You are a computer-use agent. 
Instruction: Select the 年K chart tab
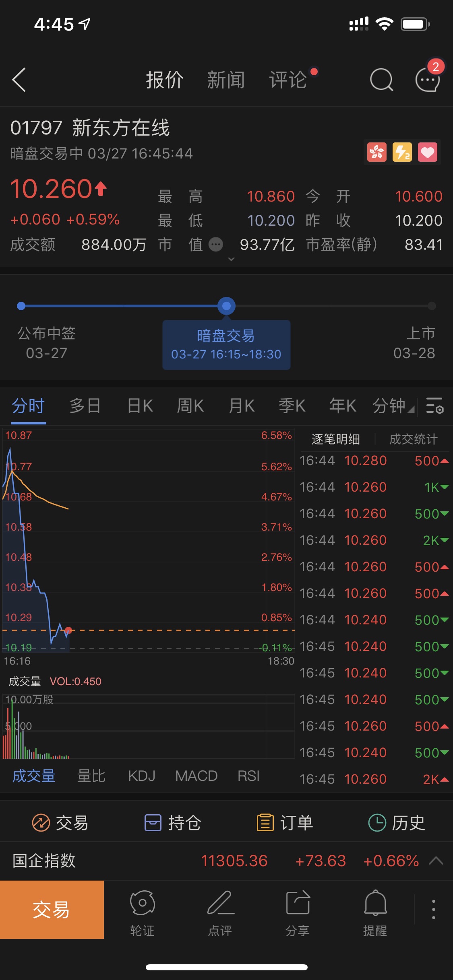343,406
